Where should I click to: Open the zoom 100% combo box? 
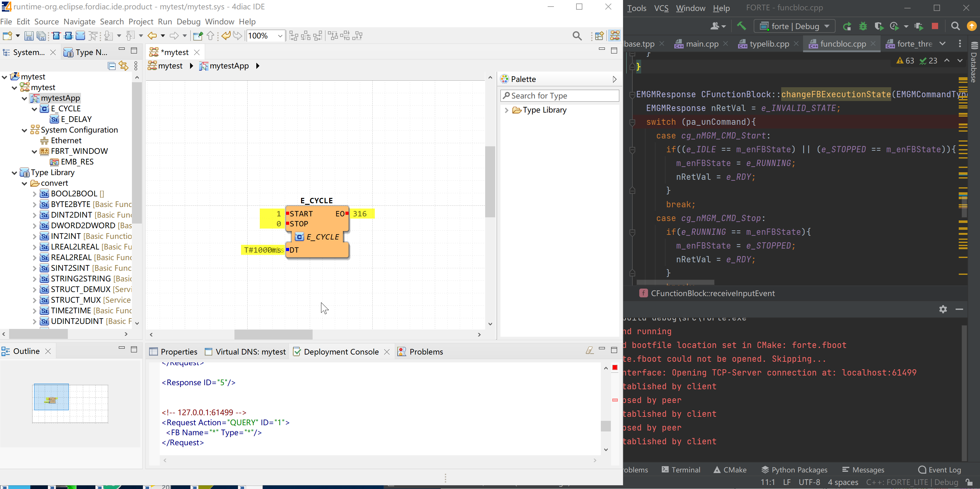coord(265,36)
